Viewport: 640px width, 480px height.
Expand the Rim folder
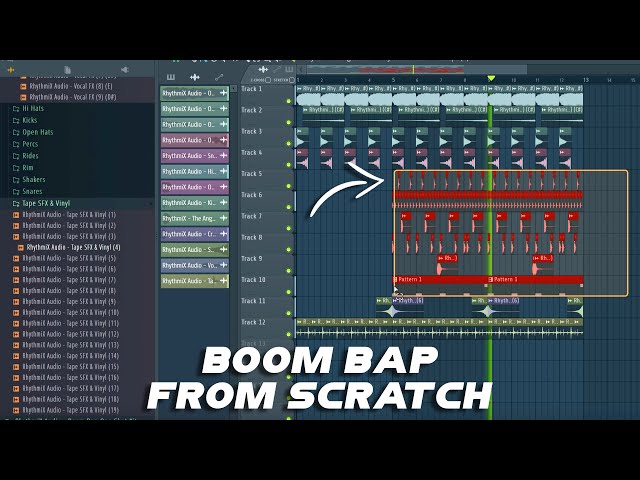click(23, 168)
